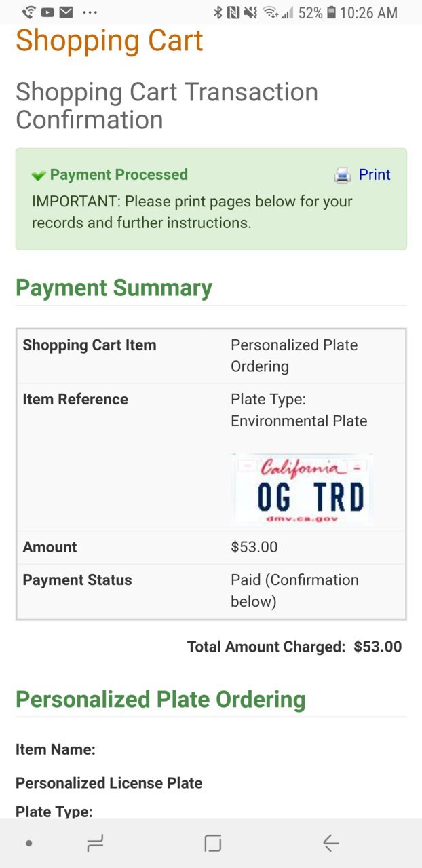Tap the Android back arrow
Viewport: 422px width, 868px height.
(330, 843)
